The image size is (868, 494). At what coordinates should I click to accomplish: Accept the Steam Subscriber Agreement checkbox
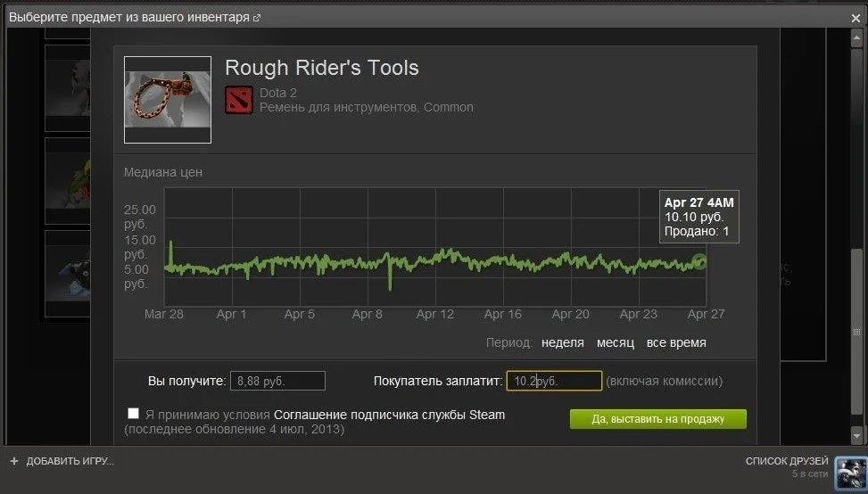coord(134,413)
